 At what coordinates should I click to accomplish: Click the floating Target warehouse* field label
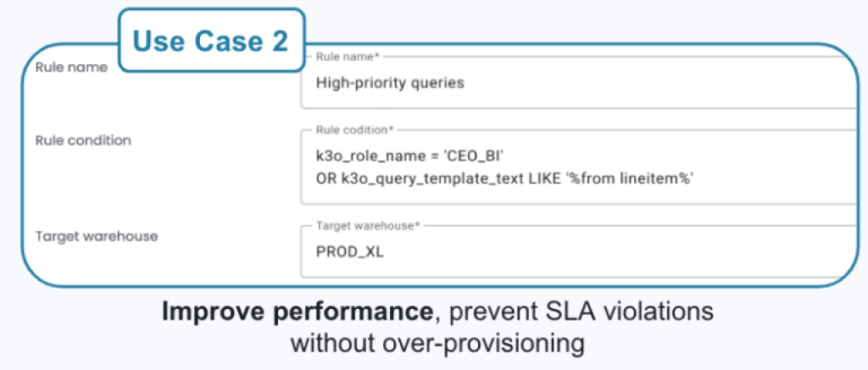[x=368, y=227]
